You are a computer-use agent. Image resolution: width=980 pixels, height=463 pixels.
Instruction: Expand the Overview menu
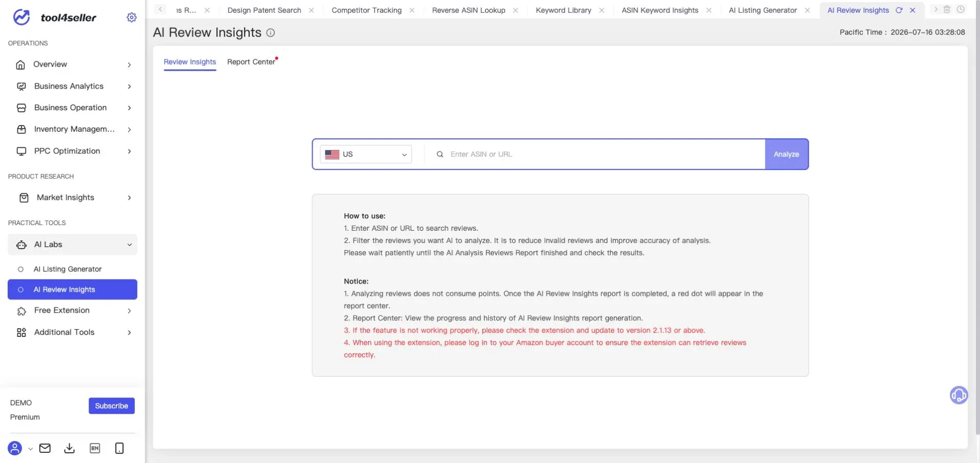click(x=129, y=65)
